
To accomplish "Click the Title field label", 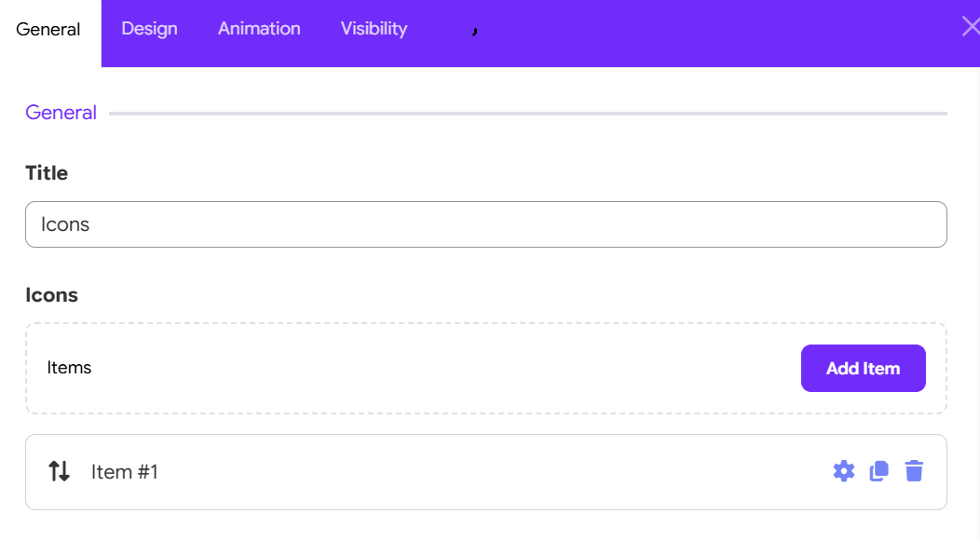I will tap(47, 173).
